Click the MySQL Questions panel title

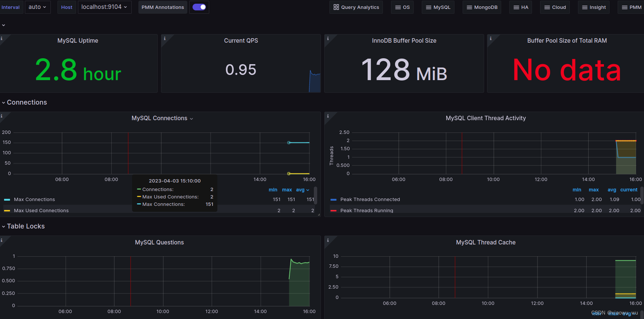(160, 243)
